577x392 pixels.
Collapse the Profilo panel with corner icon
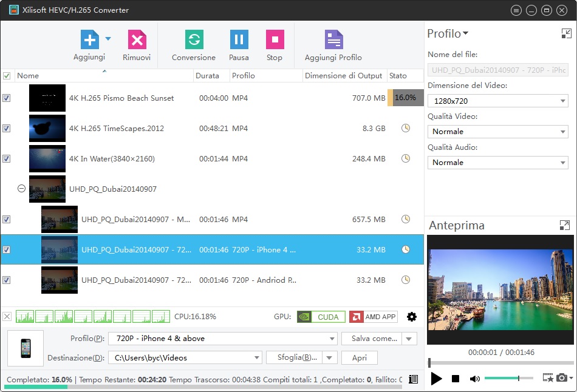point(566,33)
